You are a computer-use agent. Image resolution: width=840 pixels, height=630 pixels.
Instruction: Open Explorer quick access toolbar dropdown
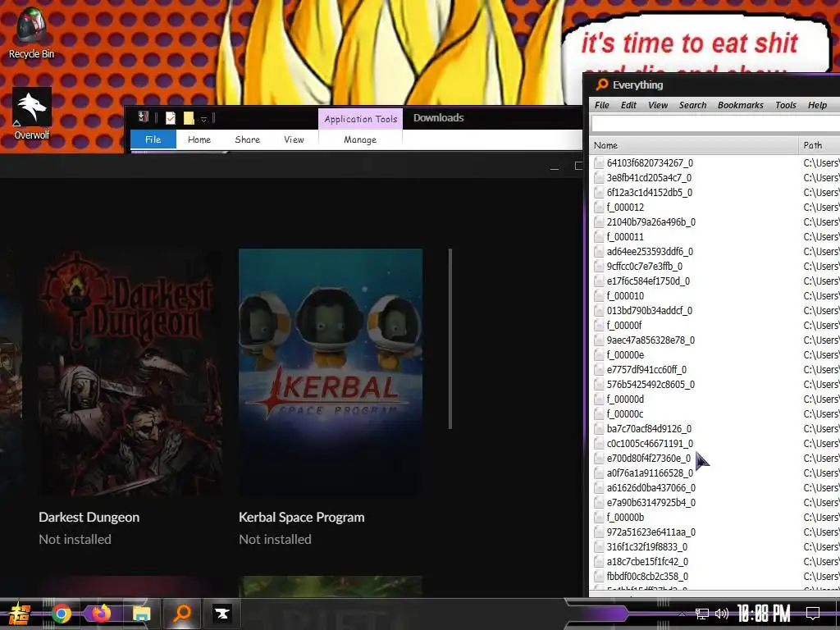pos(203,119)
